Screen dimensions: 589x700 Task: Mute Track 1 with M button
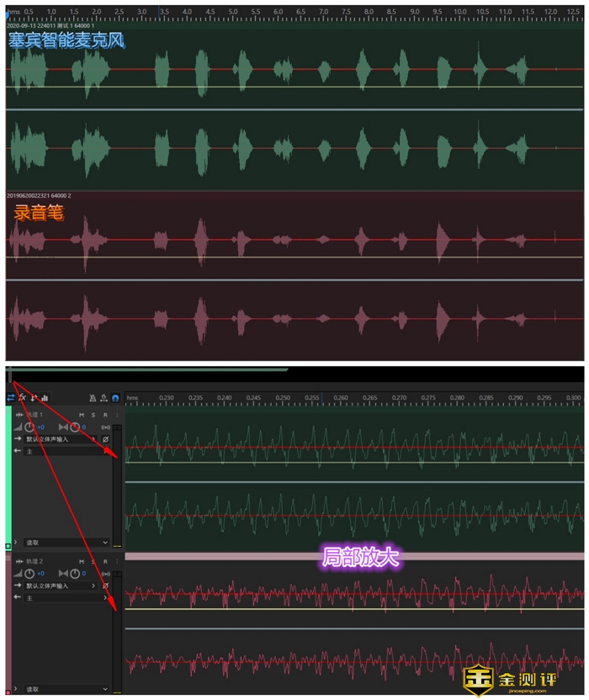(82, 415)
